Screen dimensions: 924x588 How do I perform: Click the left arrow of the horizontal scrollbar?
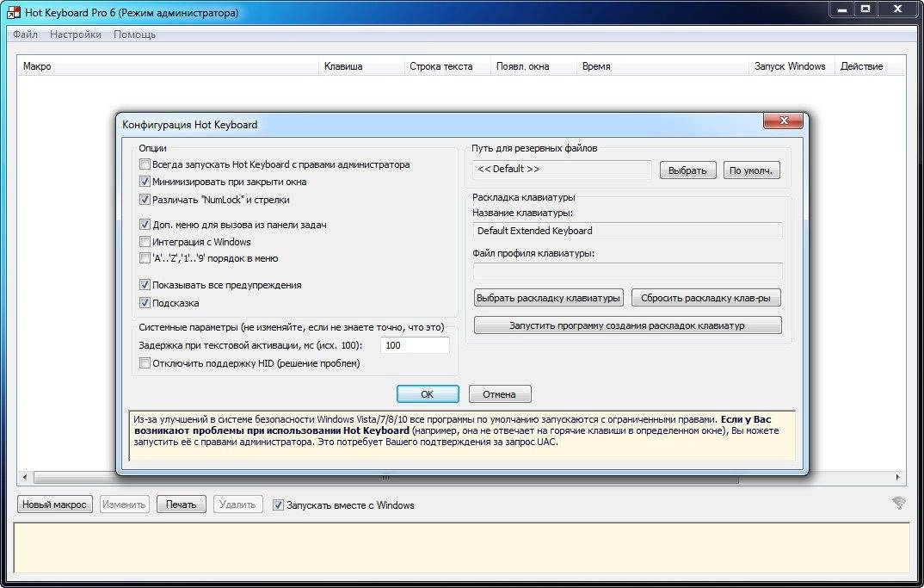point(25,477)
